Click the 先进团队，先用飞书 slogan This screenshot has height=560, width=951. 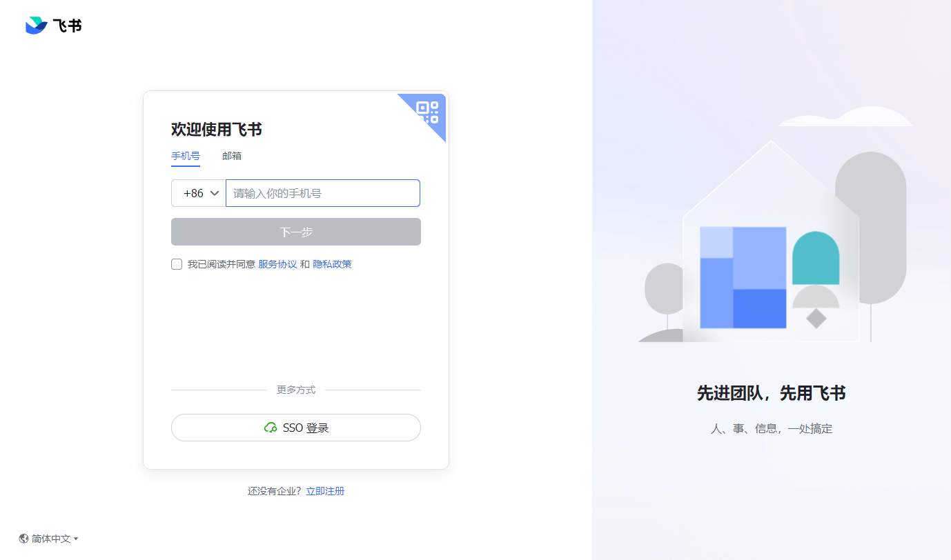pyautogui.click(x=772, y=393)
